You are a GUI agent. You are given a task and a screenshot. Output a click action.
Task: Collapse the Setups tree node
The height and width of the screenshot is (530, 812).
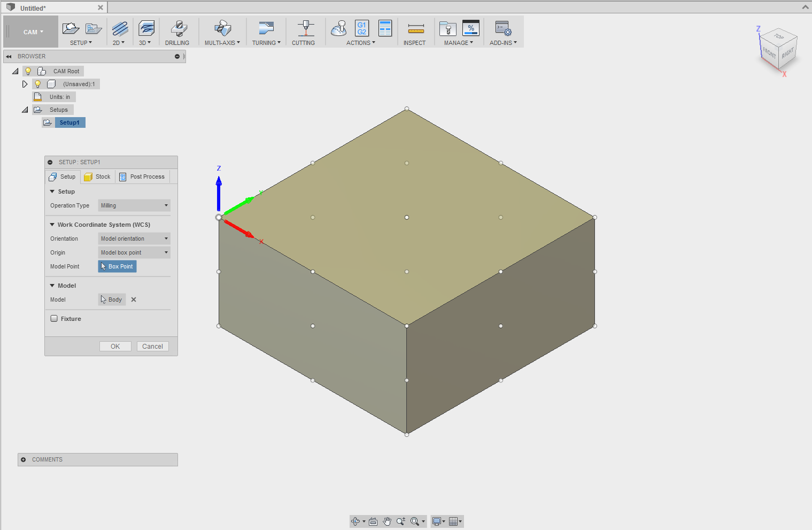click(x=25, y=109)
